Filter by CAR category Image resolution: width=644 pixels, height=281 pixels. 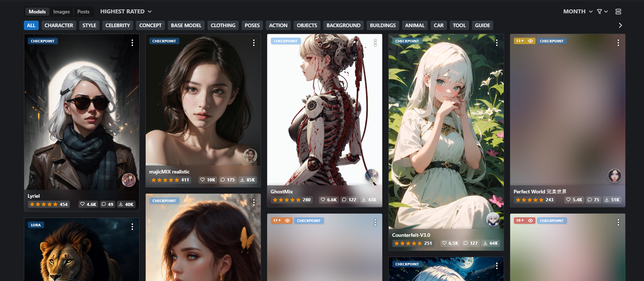(x=439, y=25)
